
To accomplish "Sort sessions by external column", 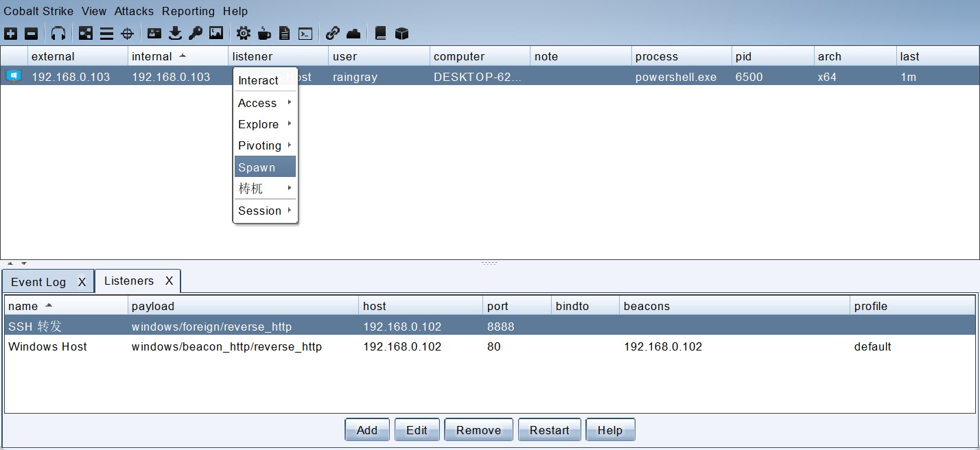I will click(x=78, y=56).
